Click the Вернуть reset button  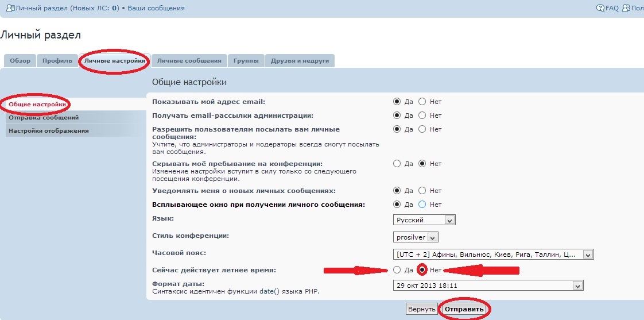point(421,309)
